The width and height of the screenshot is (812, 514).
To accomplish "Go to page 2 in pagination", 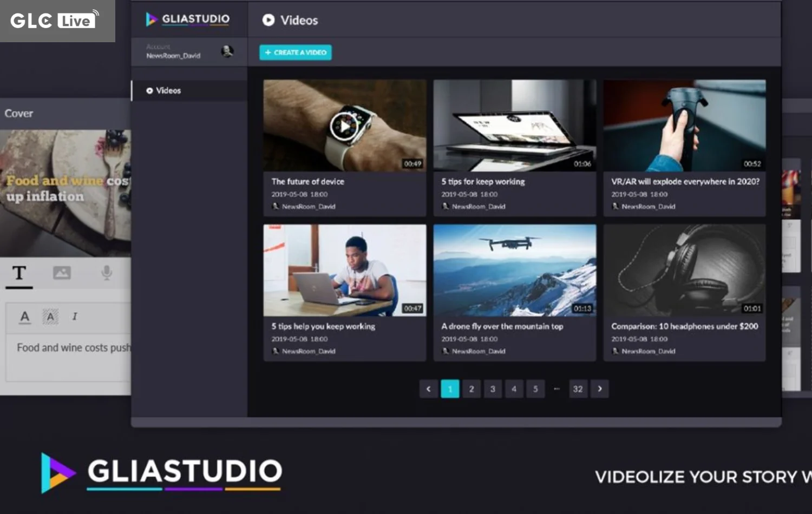I will point(472,389).
